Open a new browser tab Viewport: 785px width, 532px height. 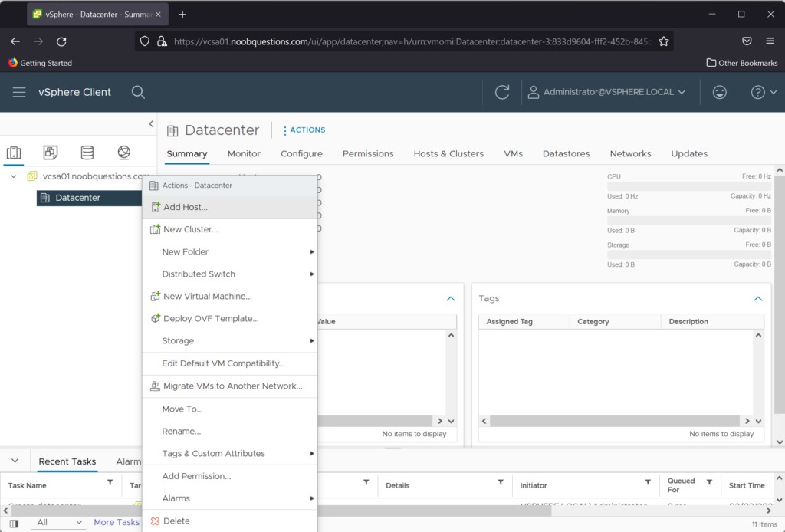coord(182,15)
